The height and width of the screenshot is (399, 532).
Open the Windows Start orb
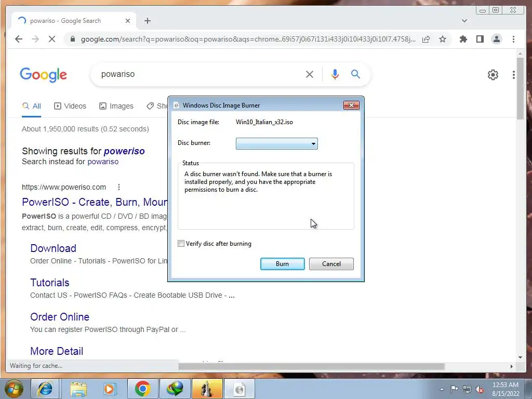pyautogui.click(x=14, y=389)
